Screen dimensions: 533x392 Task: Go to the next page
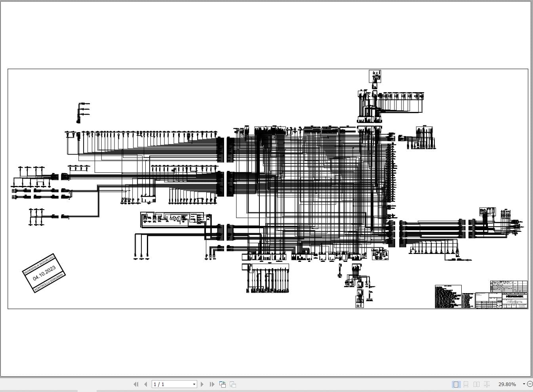[202, 384]
